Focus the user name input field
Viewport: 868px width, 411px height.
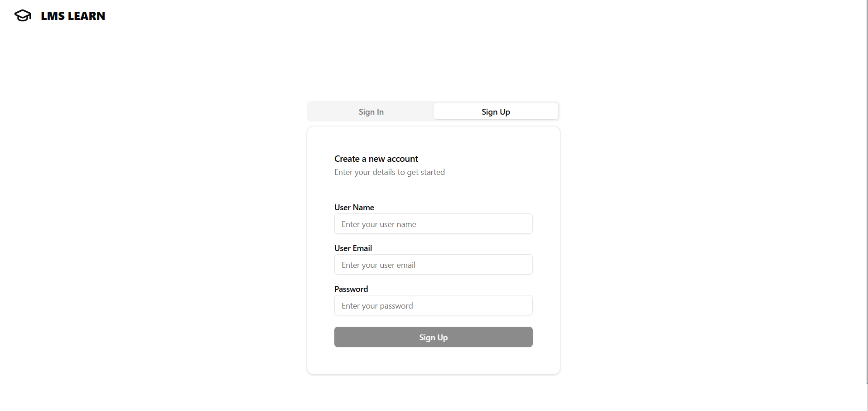click(x=433, y=224)
